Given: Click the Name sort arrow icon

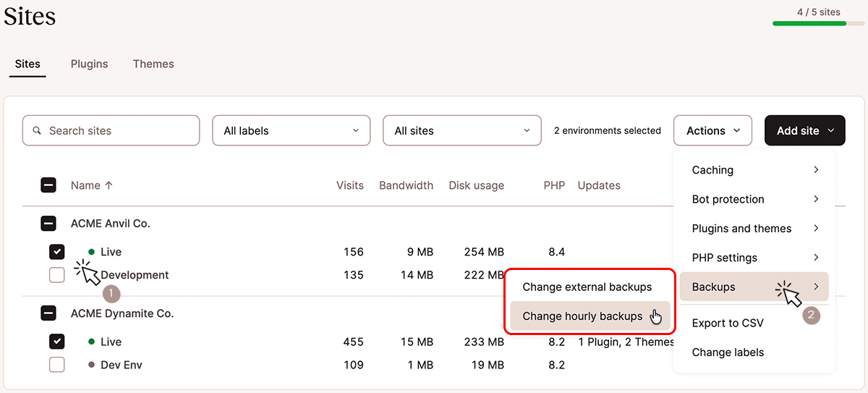Looking at the screenshot, I should (x=109, y=185).
